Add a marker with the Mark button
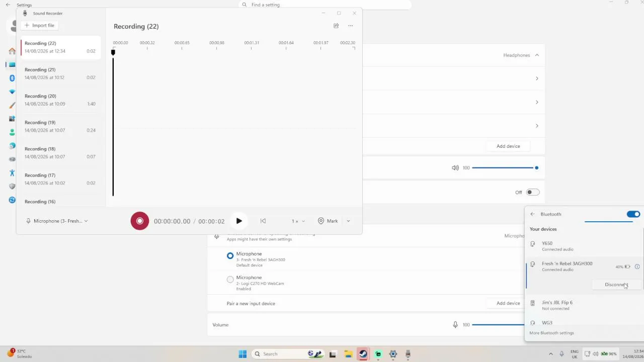This screenshot has height=362, width=644. (x=328, y=221)
